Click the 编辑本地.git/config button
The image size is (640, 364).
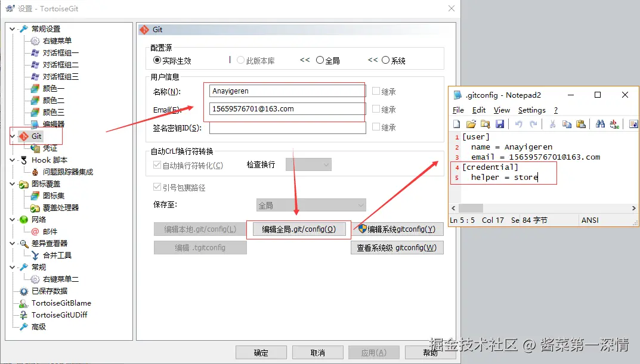click(x=200, y=229)
